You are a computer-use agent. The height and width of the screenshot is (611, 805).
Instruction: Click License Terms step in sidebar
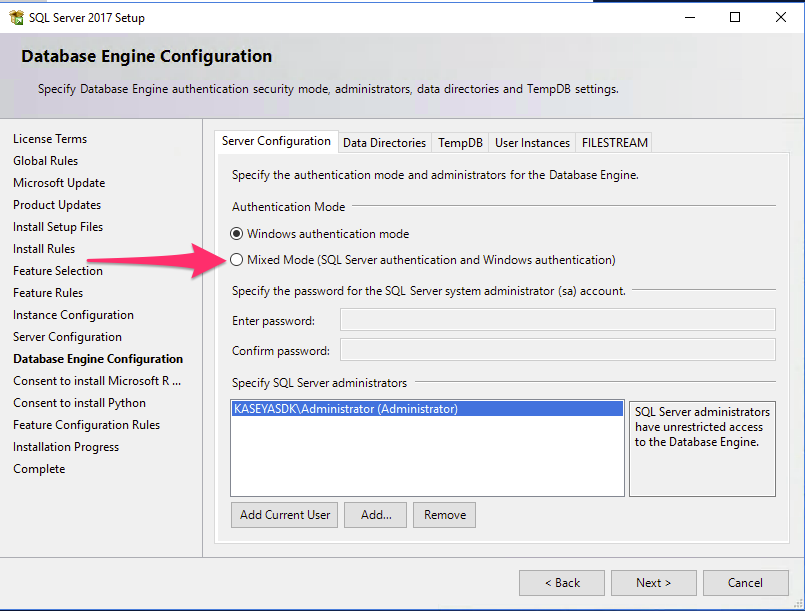coord(50,139)
